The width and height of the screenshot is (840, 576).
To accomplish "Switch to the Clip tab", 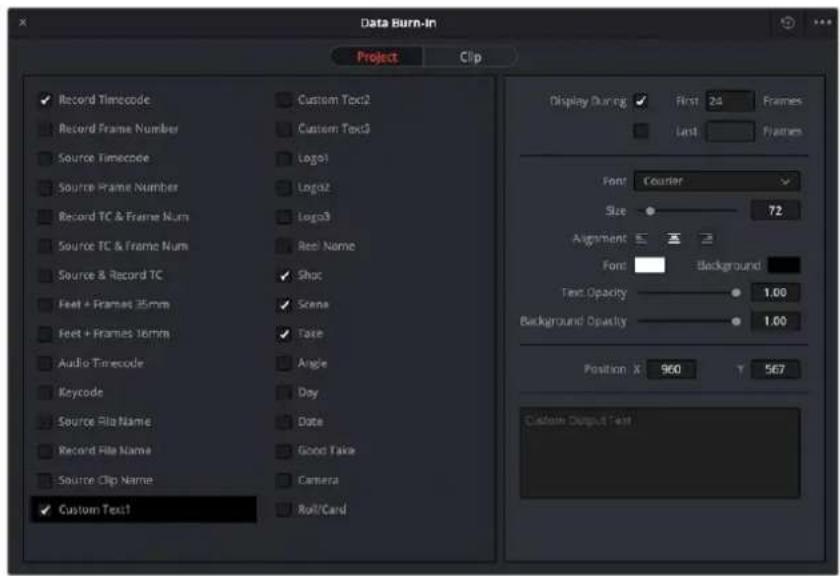I will point(470,57).
